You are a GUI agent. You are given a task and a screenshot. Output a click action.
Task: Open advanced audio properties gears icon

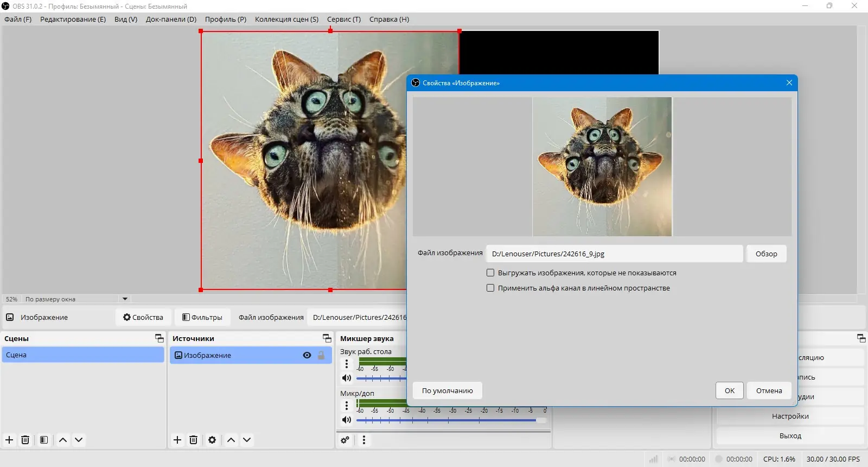[345, 440]
